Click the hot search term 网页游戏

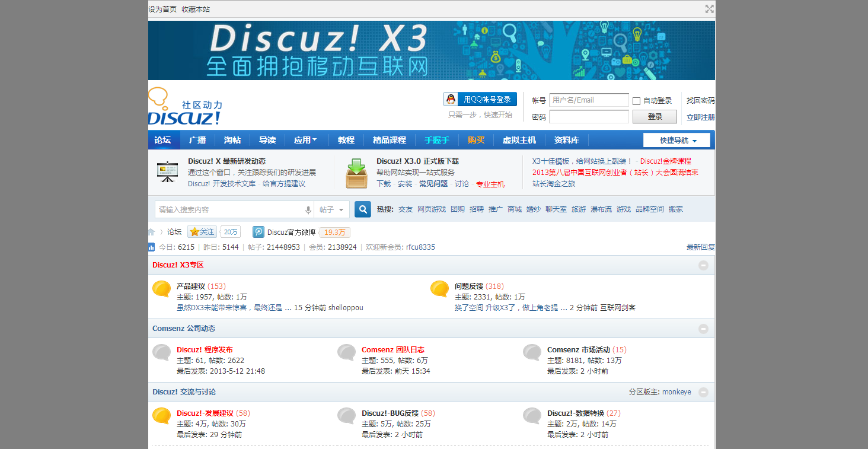[432, 209]
